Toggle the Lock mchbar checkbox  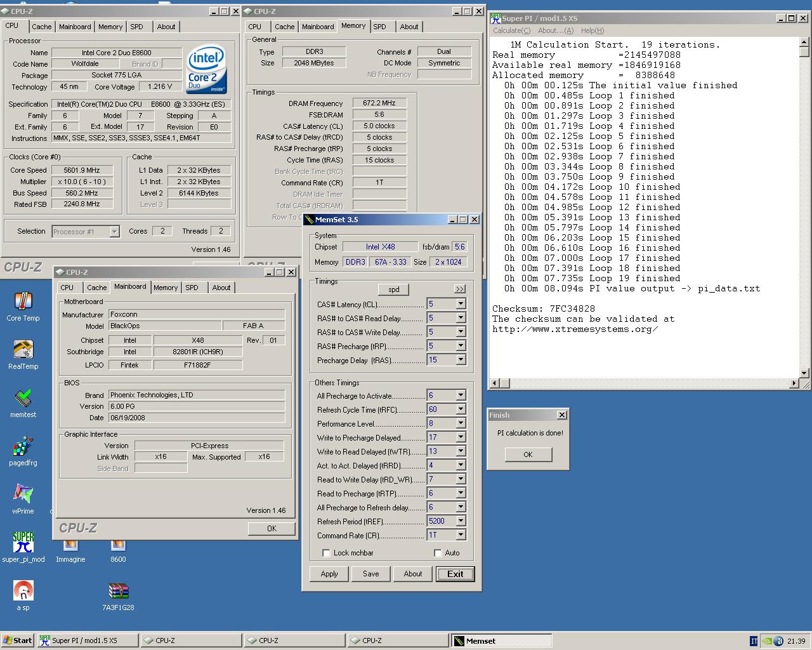coord(326,553)
